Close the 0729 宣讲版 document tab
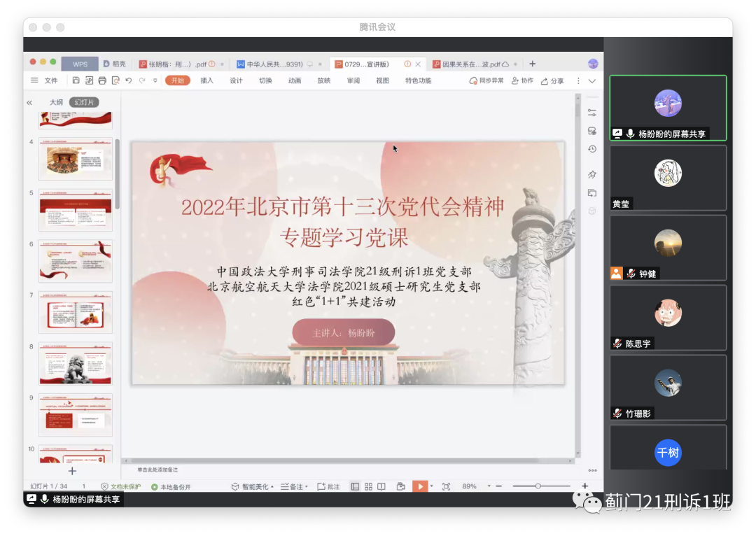The image size is (756, 536). coord(418,64)
